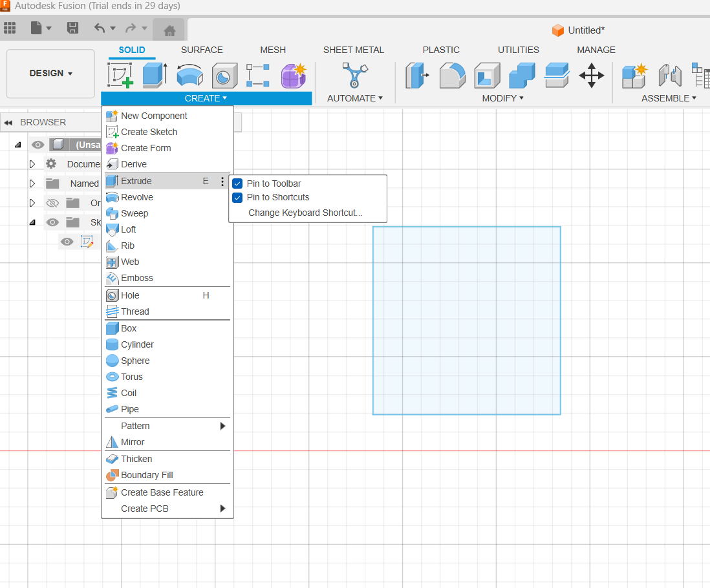Switch to the PLASTIC tab

click(x=441, y=50)
